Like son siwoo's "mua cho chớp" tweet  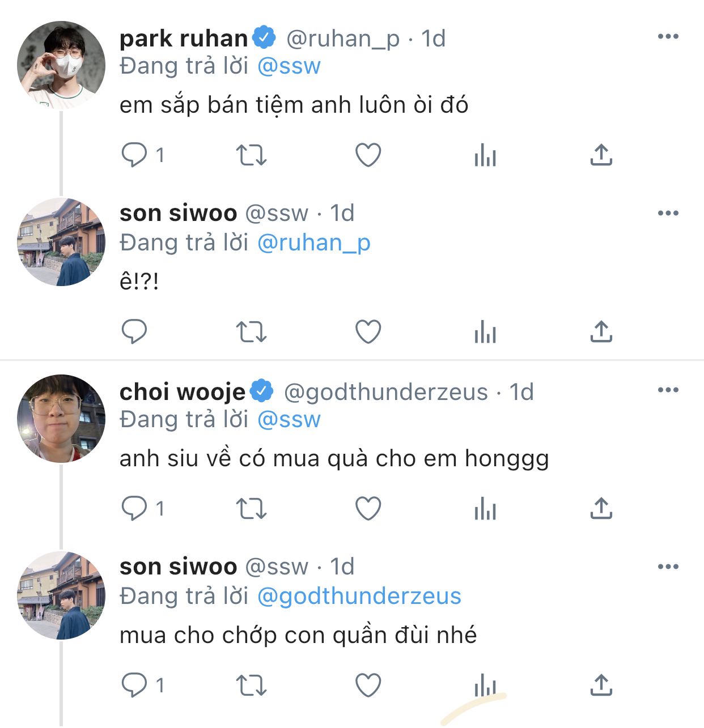(368, 685)
